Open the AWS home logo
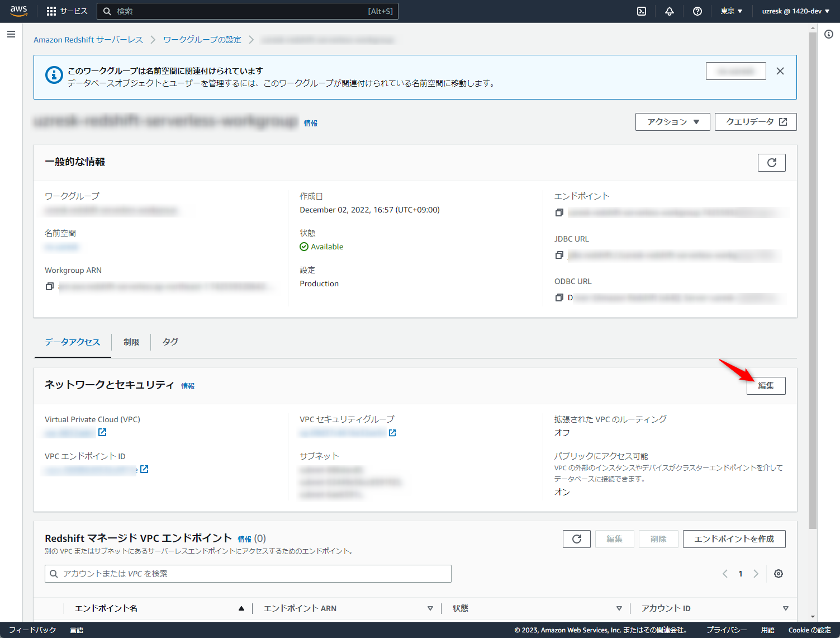This screenshot has height=638, width=840. pos(18,11)
